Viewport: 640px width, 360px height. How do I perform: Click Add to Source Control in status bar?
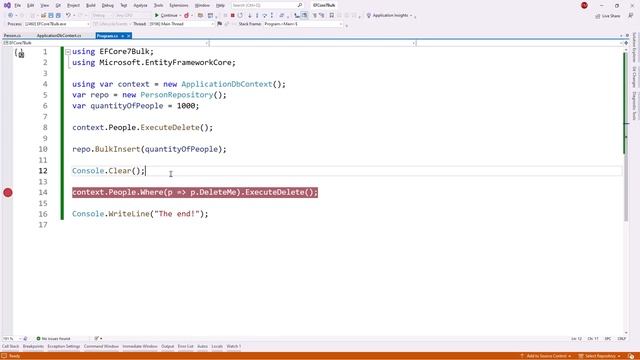545,356
